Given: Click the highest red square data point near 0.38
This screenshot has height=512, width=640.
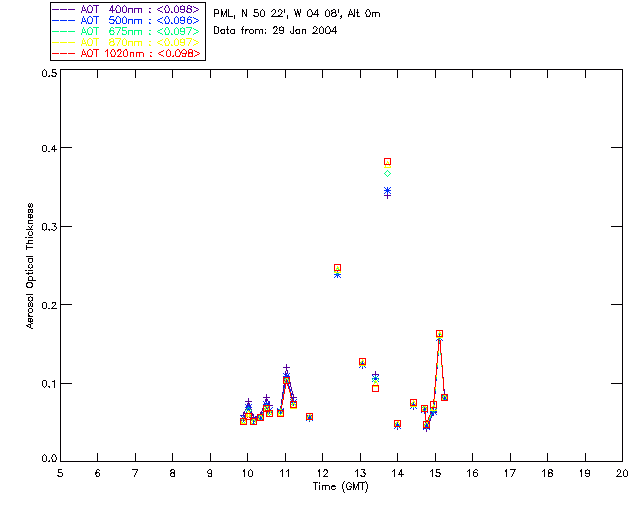Looking at the screenshot, I should click(387, 162).
